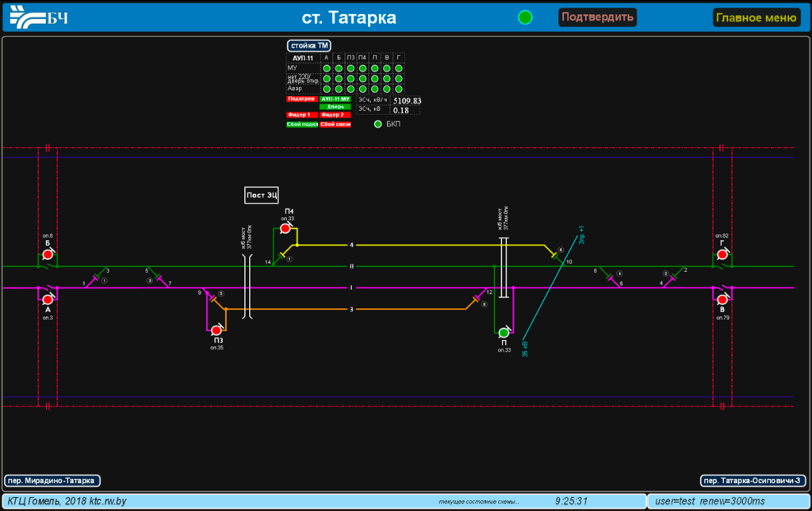Image resolution: width=812 pixels, height=511 pixels.
Task: Click the МУ indicator in column А
Action: tap(327, 68)
